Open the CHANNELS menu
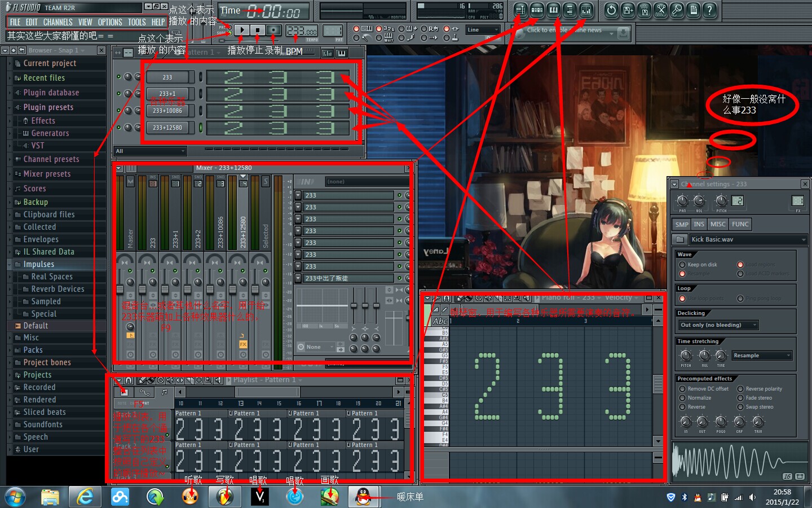Screen dimensions: 812x508 58,22
